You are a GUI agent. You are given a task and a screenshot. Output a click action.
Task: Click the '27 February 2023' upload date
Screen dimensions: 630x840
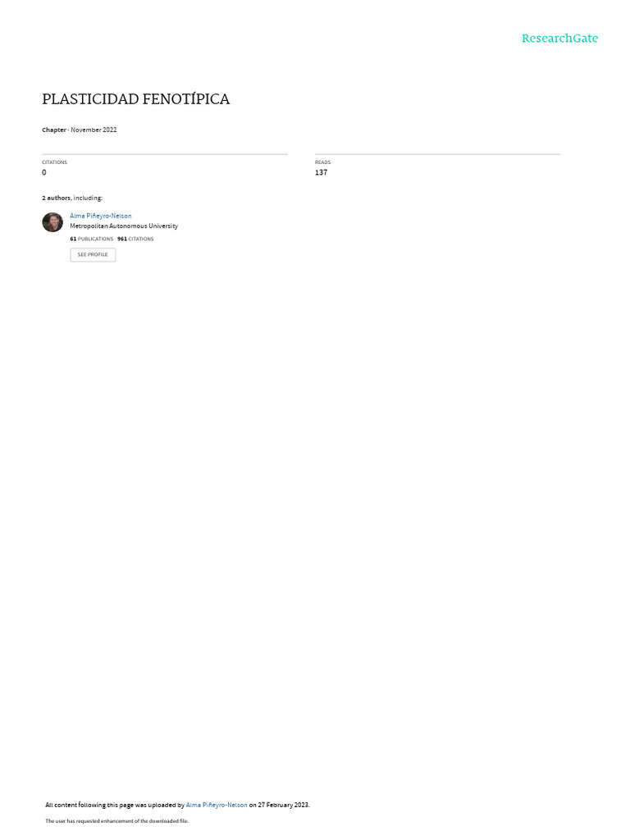(283, 805)
